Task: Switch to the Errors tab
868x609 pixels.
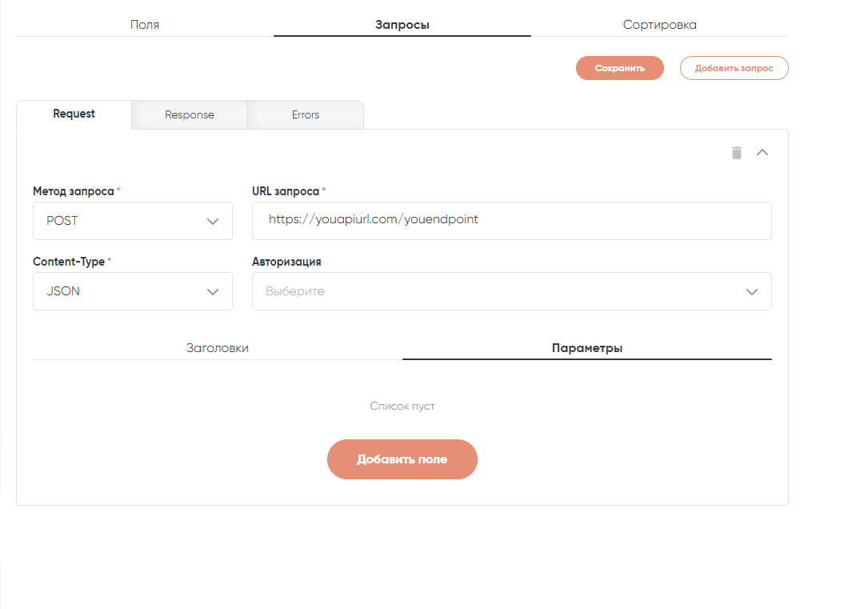Action: 305,114
